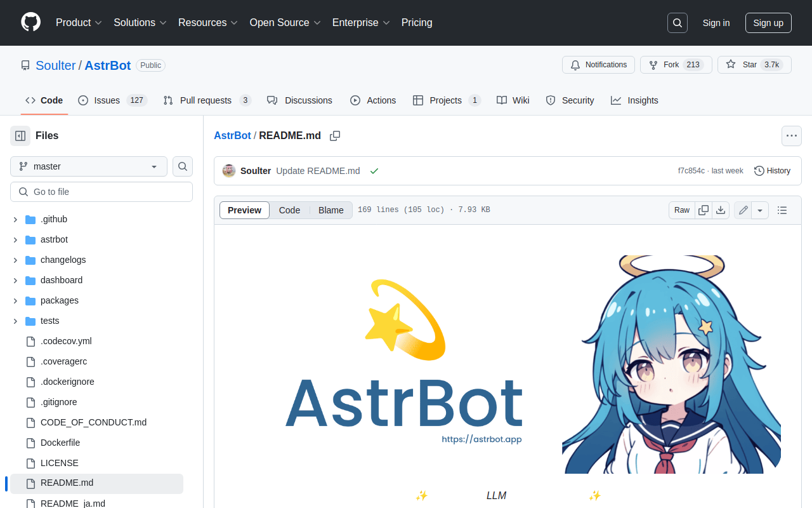This screenshot has width=812, height=508.
Task: Edit this file with pencil icon
Action: pyautogui.click(x=743, y=210)
